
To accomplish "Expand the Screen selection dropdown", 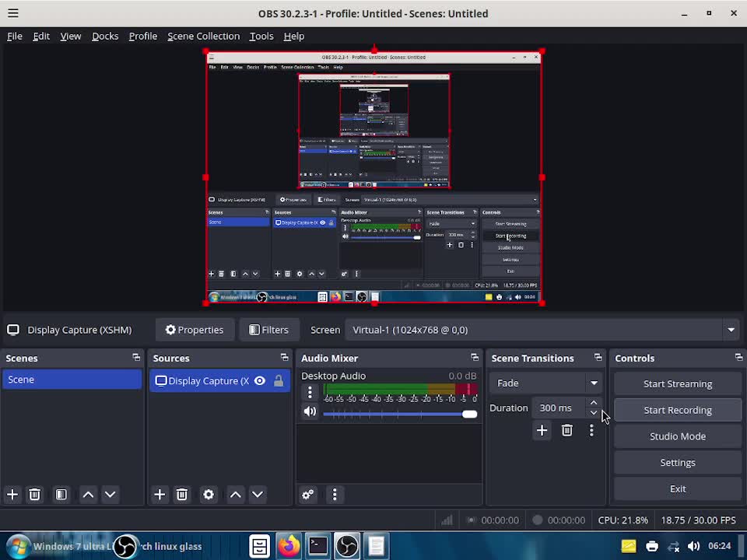I will (731, 330).
